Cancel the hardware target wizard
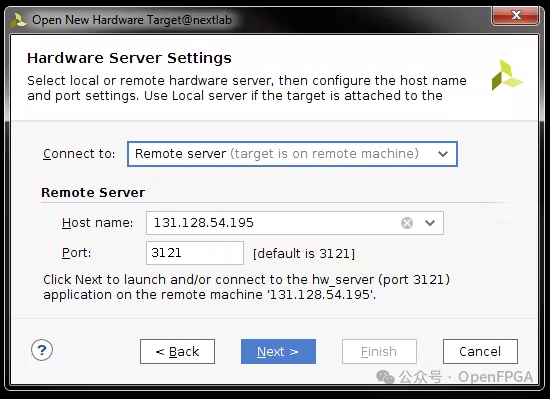The image size is (550, 399). click(480, 351)
